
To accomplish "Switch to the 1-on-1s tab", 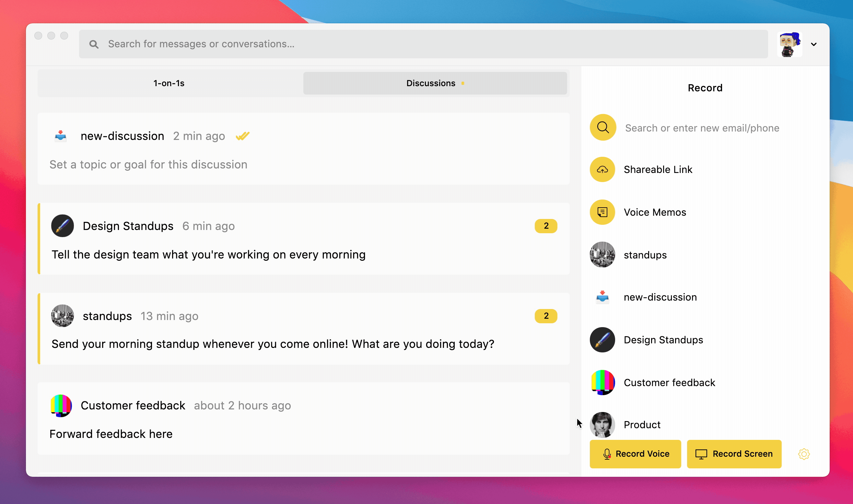I will pyautogui.click(x=169, y=83).
